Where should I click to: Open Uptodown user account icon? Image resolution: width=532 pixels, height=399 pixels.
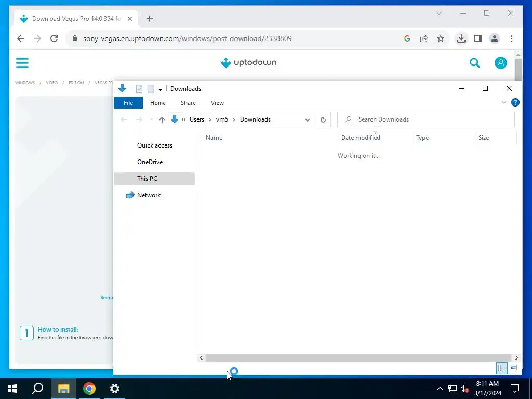point(500,63)
